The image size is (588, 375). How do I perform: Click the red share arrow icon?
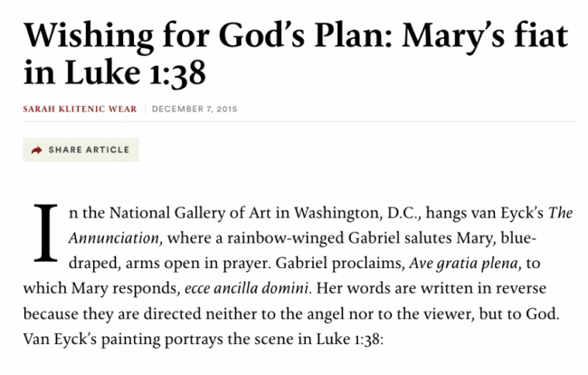(x=36, y=150)
